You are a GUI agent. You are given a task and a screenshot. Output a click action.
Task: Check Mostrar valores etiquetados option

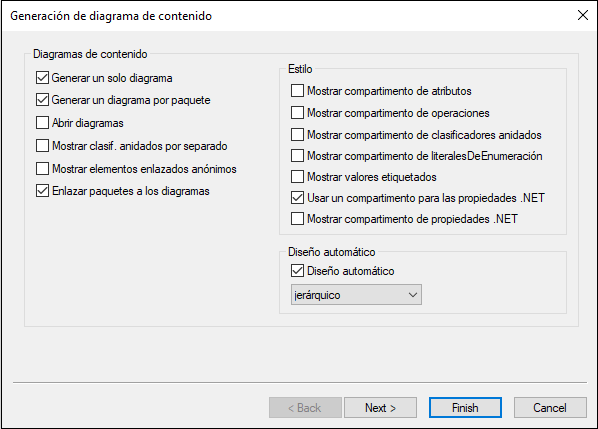point(297,177)
